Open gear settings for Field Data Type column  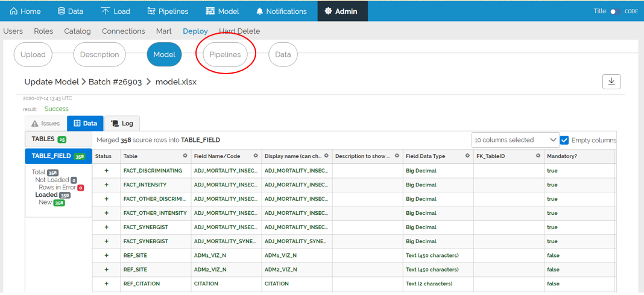(467, 156)
